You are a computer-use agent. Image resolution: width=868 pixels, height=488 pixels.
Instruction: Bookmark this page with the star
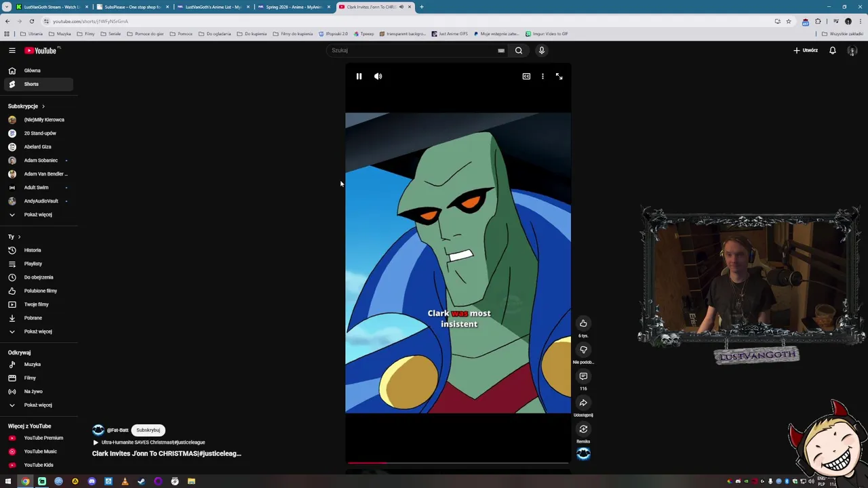788,21
